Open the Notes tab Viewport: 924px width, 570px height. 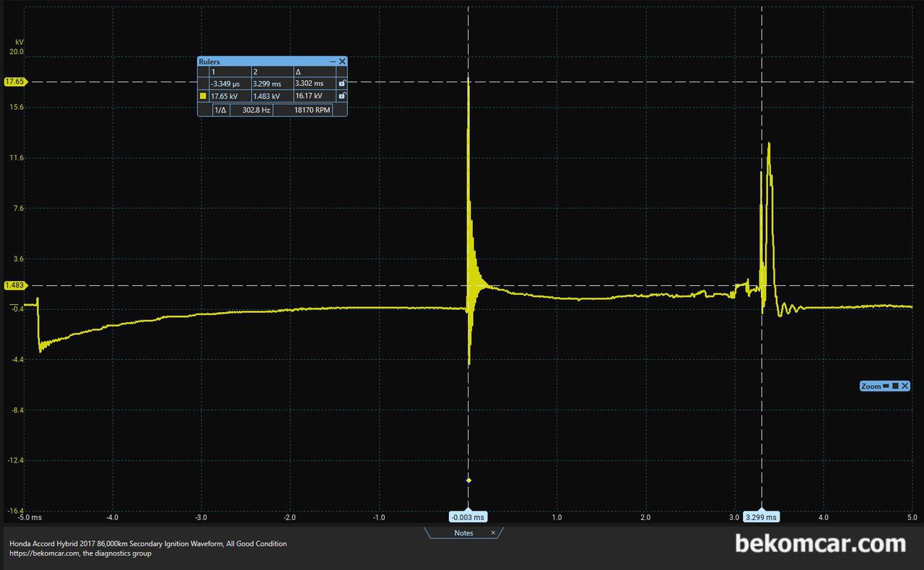pyautogui.click(x=463, y=533)
